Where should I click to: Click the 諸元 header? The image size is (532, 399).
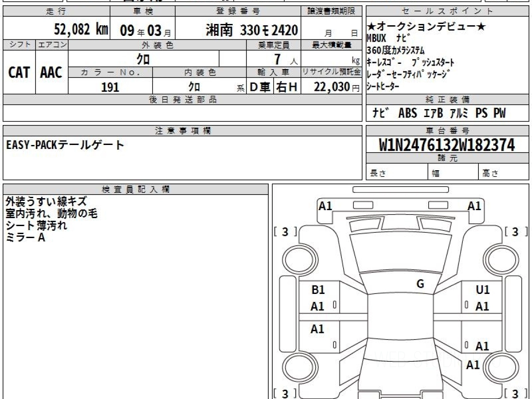[447, 158]
